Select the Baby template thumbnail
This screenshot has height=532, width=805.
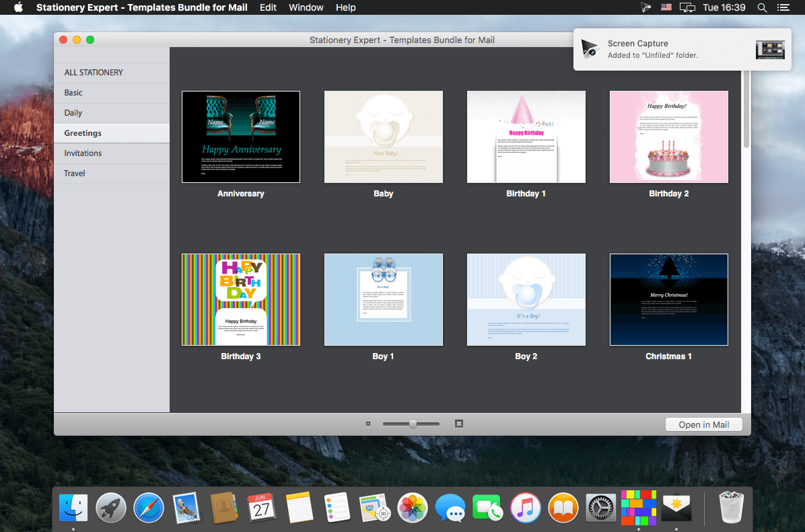(384, 137)
